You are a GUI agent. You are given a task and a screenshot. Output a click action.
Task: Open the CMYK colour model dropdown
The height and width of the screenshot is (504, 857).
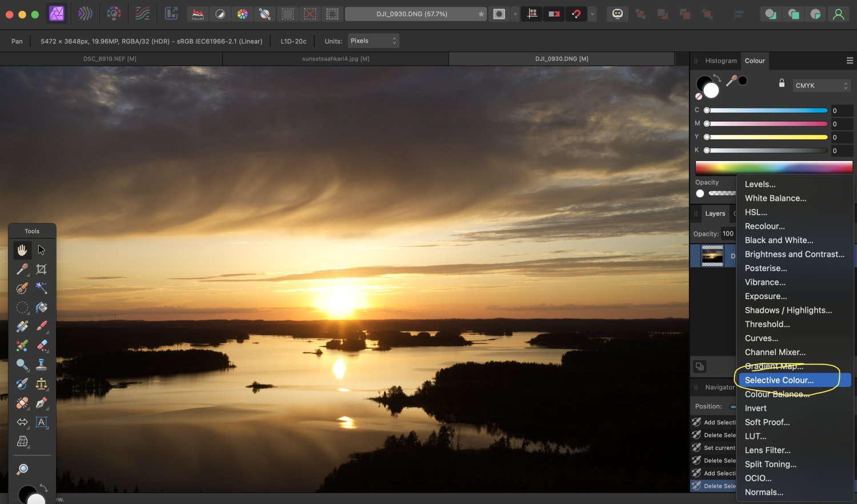pos(822,86)
